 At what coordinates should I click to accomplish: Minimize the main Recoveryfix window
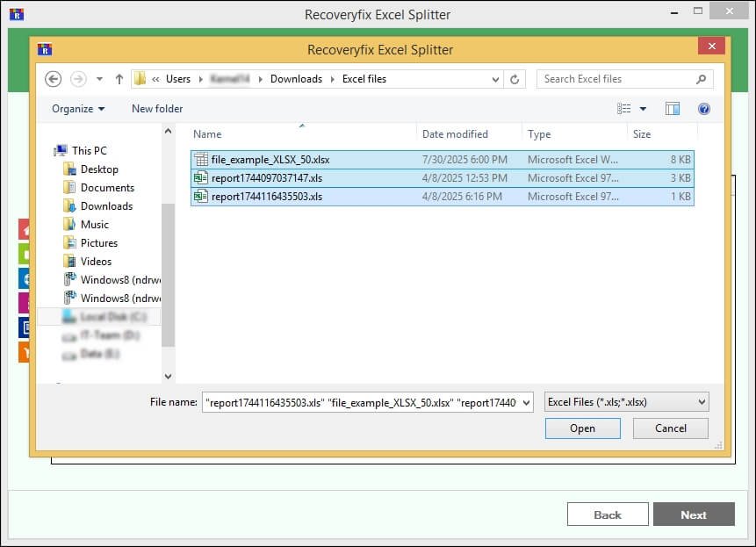(674, 12)
